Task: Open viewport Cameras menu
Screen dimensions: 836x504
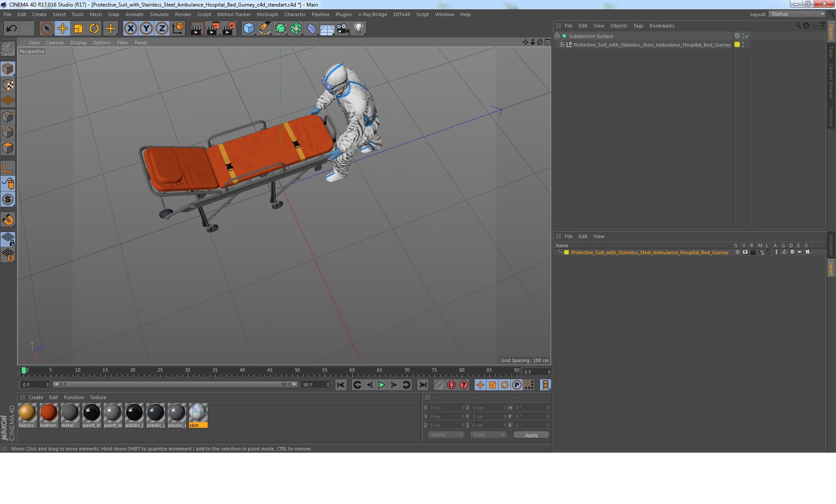Action: (55, 43)
